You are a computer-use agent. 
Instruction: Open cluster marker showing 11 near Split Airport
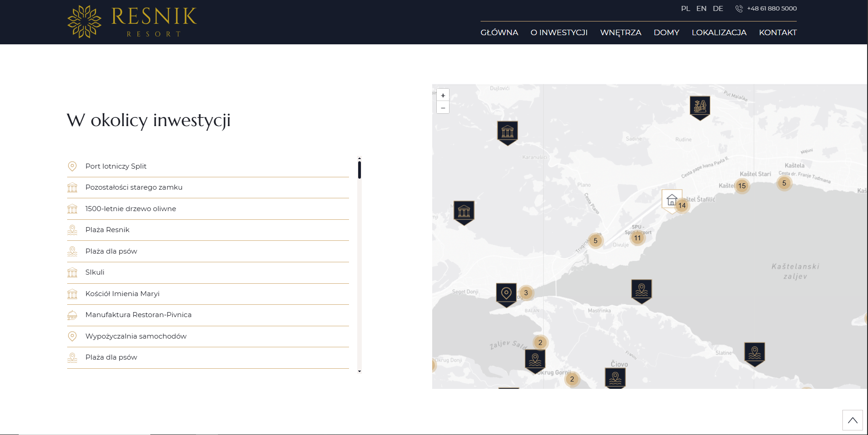(x=637, y=238)
